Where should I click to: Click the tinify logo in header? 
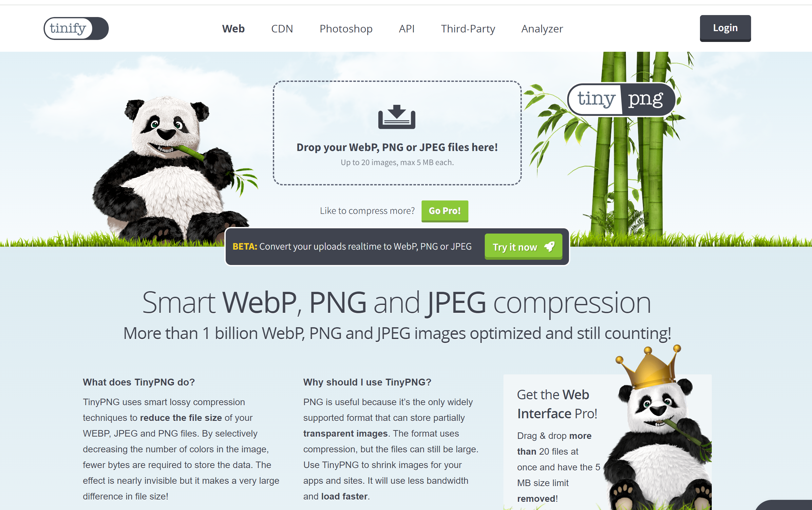point(76,28)
